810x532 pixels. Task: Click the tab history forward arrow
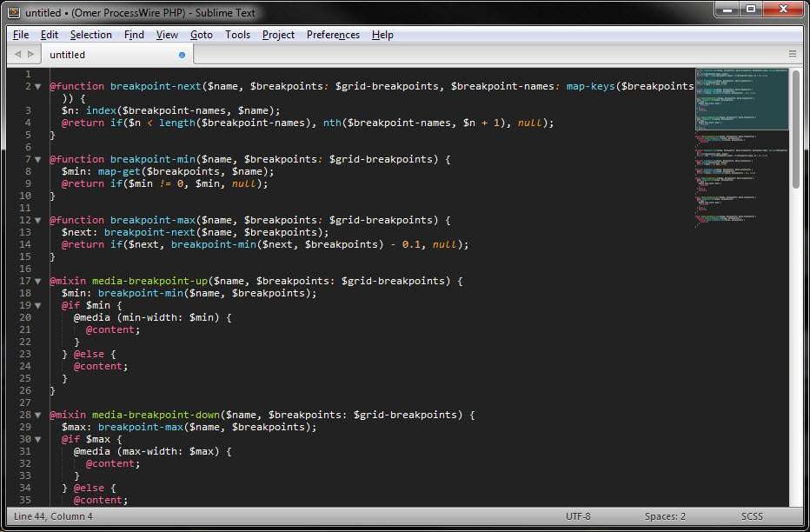(31, 54)
